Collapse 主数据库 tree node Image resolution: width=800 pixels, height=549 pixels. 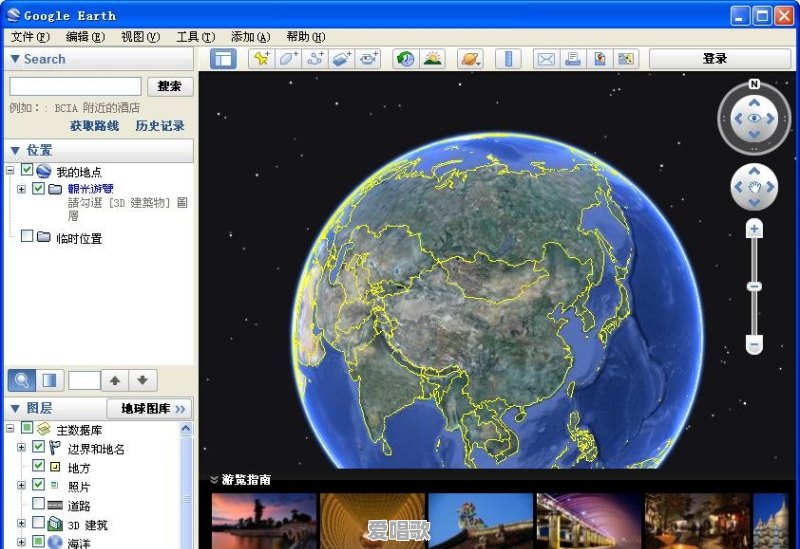[x=10, y=428]
